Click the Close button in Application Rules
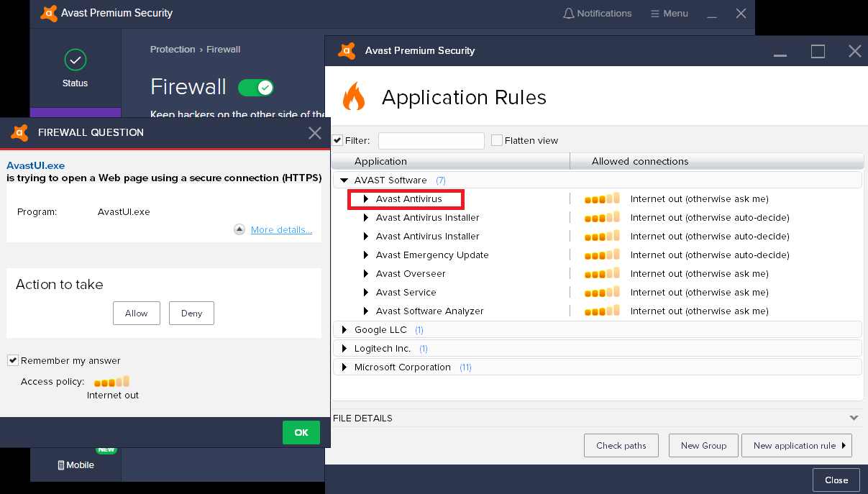 pos(836,480)
